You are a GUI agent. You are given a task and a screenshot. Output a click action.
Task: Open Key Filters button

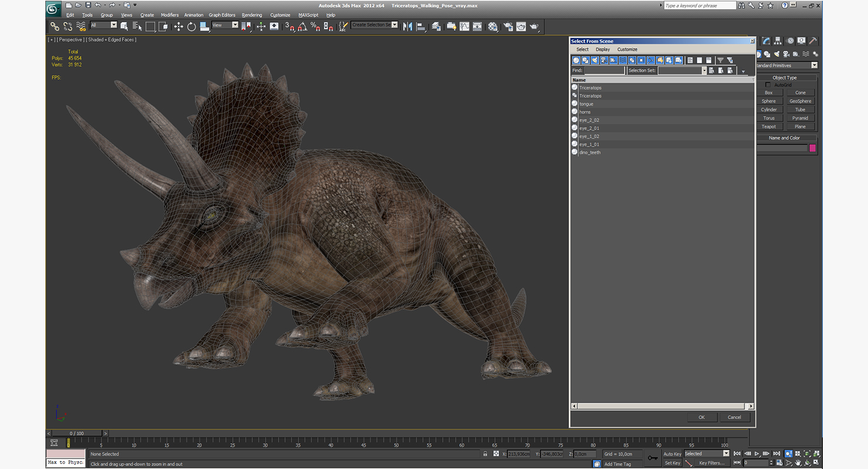[711, 463]
